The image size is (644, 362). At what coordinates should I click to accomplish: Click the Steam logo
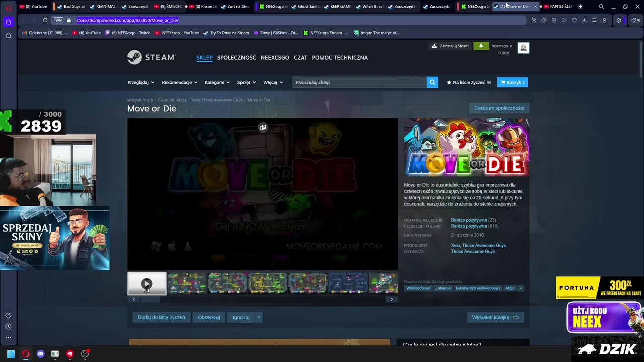pos(151,57)
